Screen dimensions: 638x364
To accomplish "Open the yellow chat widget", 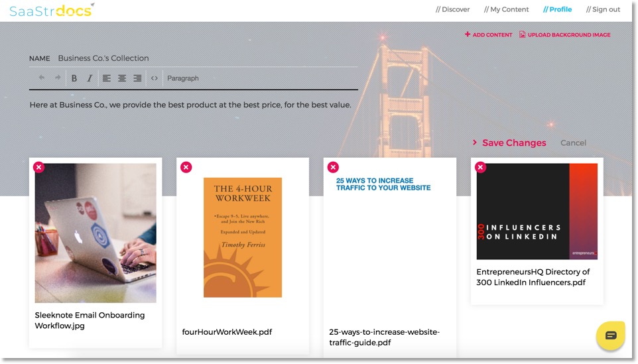I will [x=611, y=335].
